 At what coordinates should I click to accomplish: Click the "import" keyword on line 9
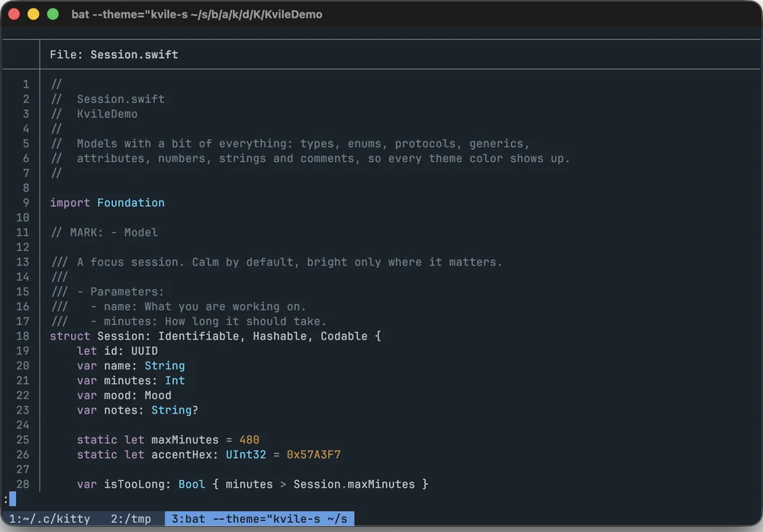69,203
